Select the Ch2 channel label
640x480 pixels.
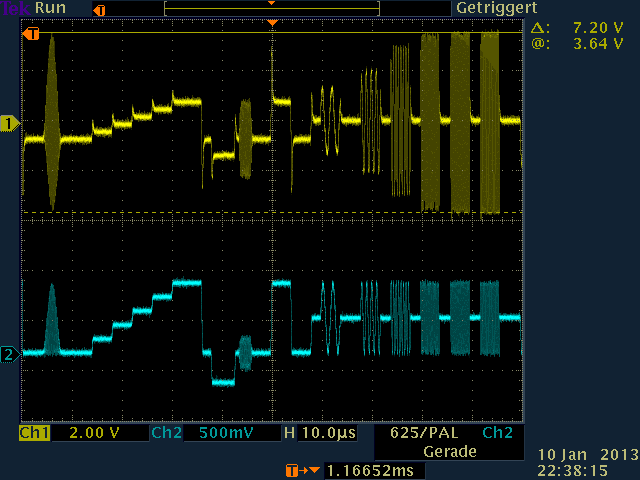click(x=165, y=434)
